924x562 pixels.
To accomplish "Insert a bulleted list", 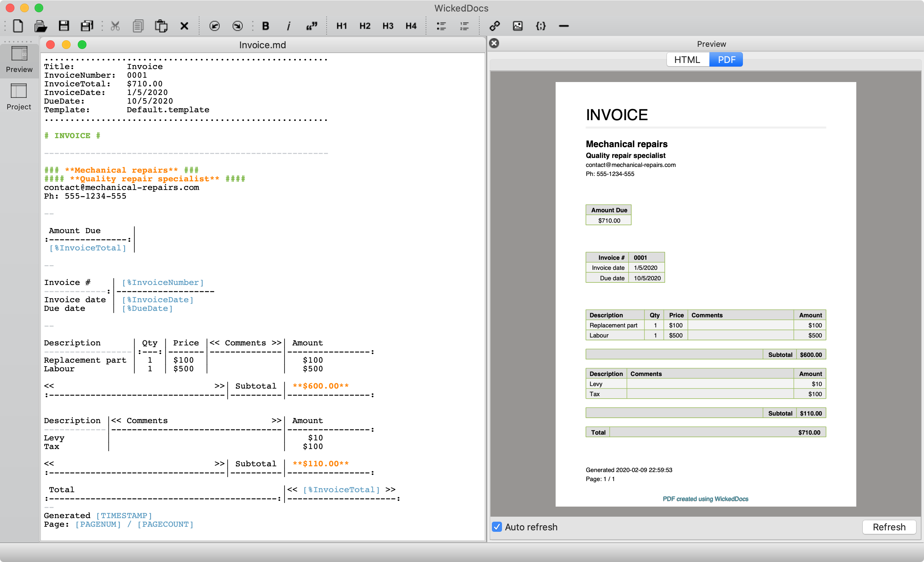I will coord(441,26).
